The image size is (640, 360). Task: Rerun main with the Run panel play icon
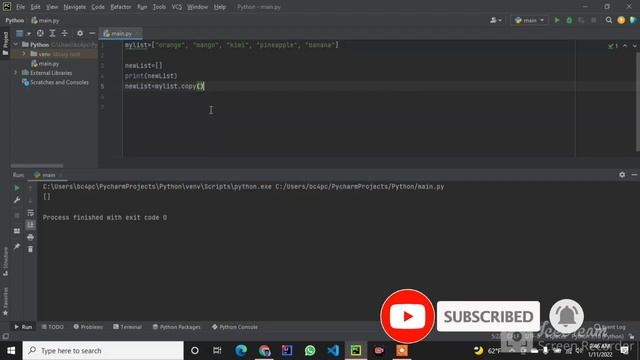(x=17, y=188)
